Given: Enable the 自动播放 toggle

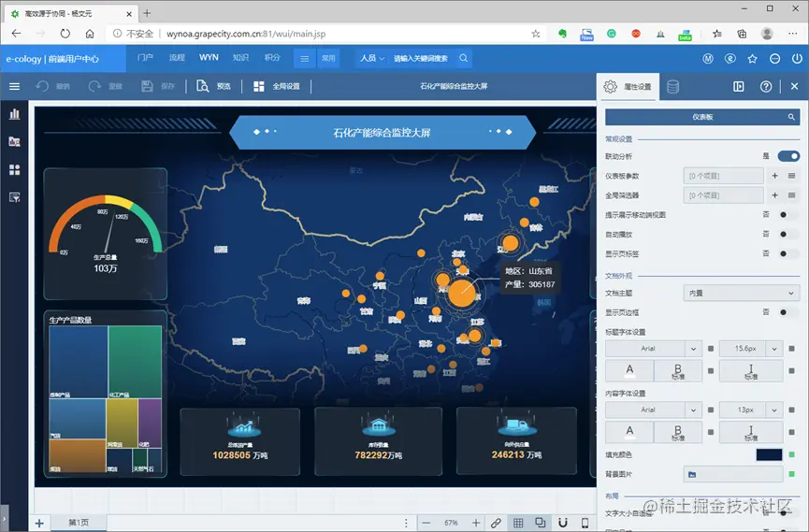Looking at the screenshot, I should [x=787, y=235].
